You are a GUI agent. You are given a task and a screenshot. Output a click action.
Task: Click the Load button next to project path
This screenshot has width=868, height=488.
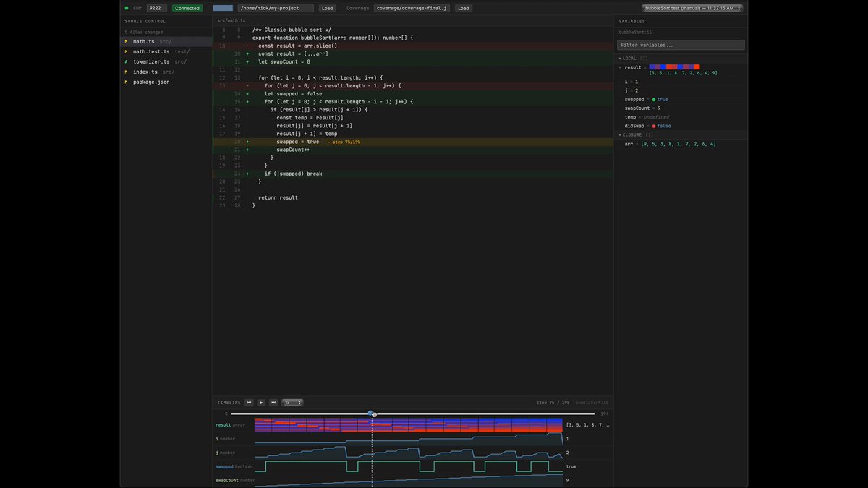pyautogui.click(x=327, y=8)
